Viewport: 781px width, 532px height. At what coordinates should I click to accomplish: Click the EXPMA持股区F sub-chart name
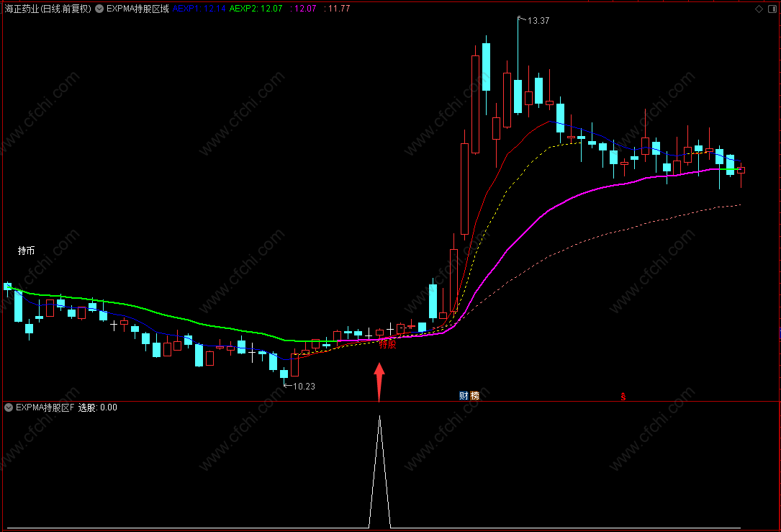[x=45, y=407]
